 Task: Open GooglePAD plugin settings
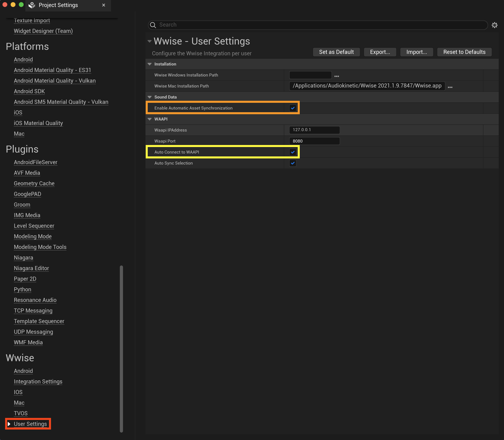(28, 194)
